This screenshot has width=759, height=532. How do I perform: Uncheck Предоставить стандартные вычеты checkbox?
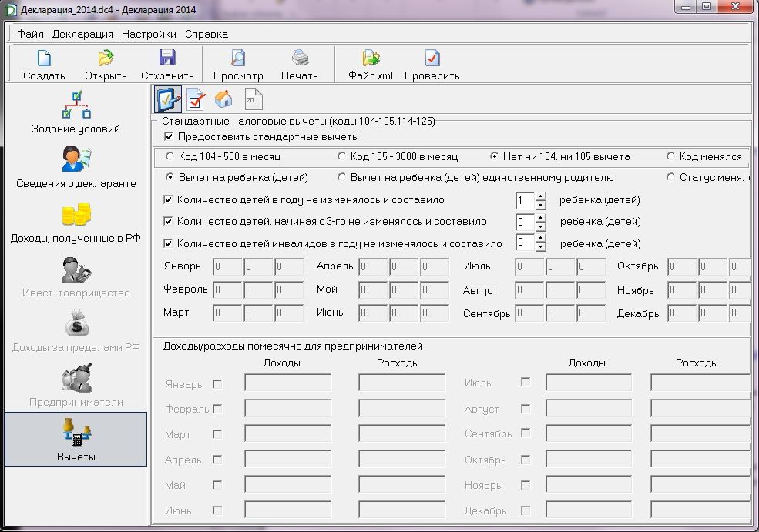pyautogui.click(x=169, y=137)
